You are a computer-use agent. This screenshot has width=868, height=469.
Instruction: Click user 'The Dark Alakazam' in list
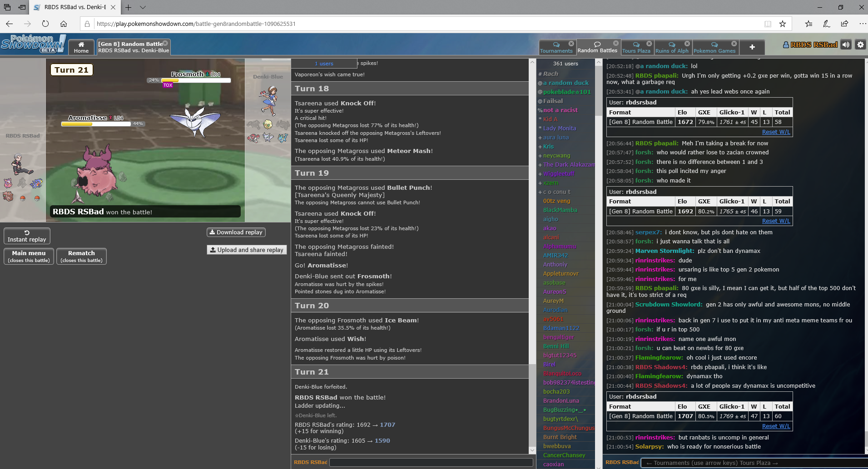coord(569,164)
